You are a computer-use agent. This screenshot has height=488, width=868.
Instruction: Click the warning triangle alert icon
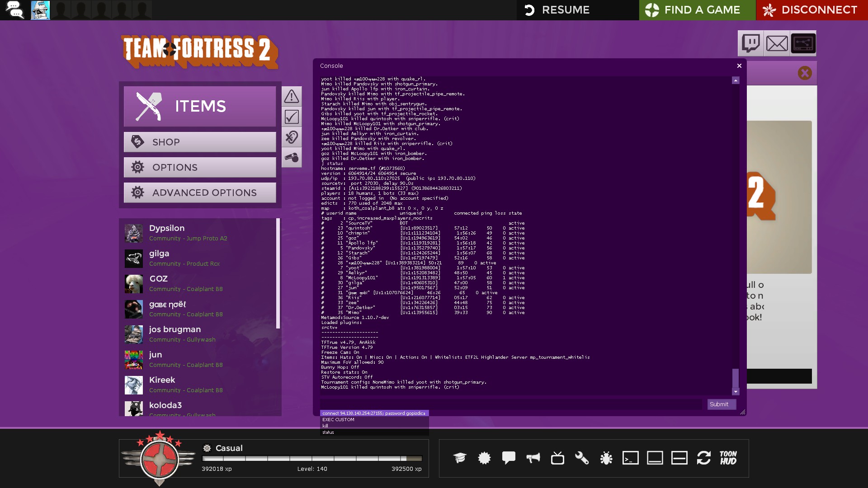click(x=292, y=96)
